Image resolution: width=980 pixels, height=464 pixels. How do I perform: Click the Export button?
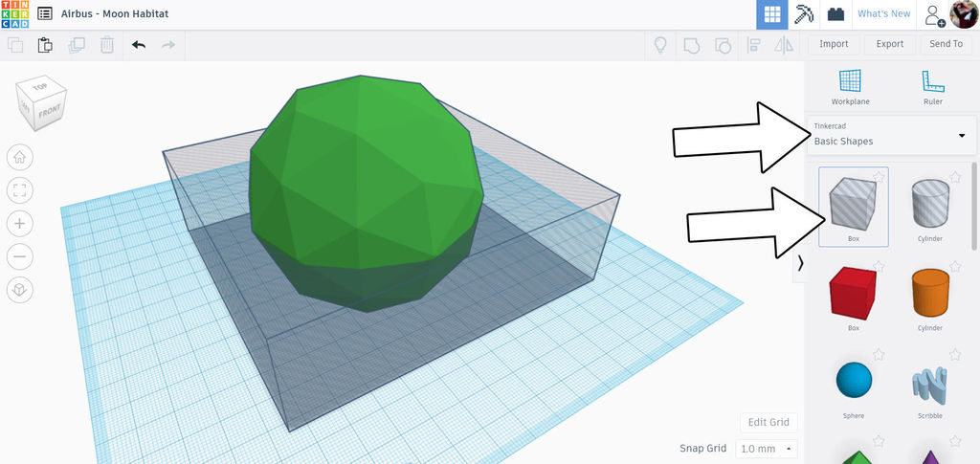890,44
